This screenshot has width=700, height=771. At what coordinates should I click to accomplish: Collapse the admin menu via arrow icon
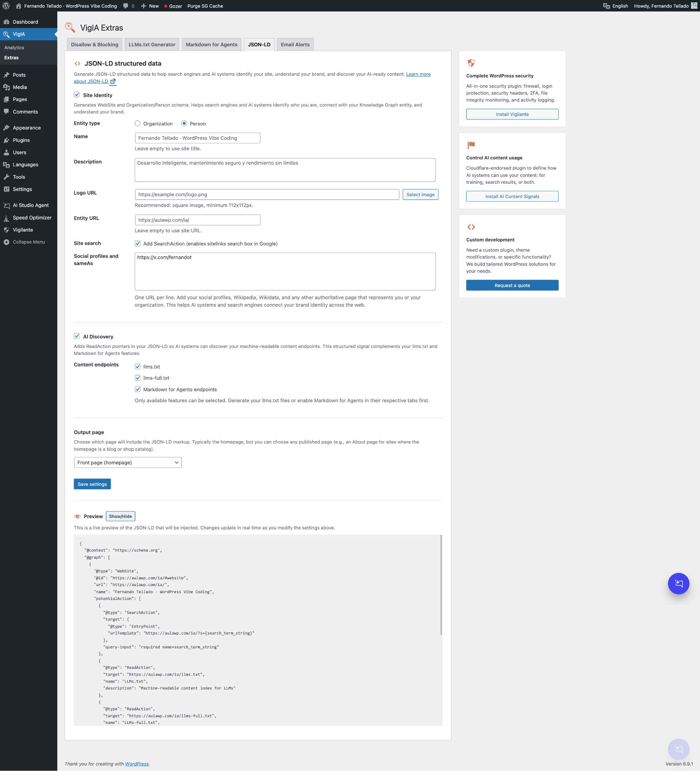6,242
